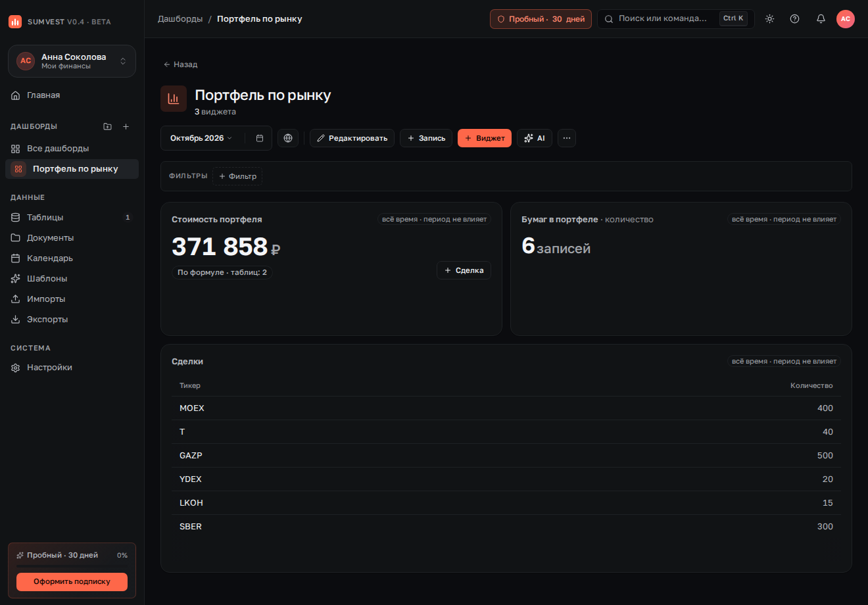The width and height of the screenshot is (868, 605).
Task: Select the MOEX row in Сделки table
Action: coord(506,408)
